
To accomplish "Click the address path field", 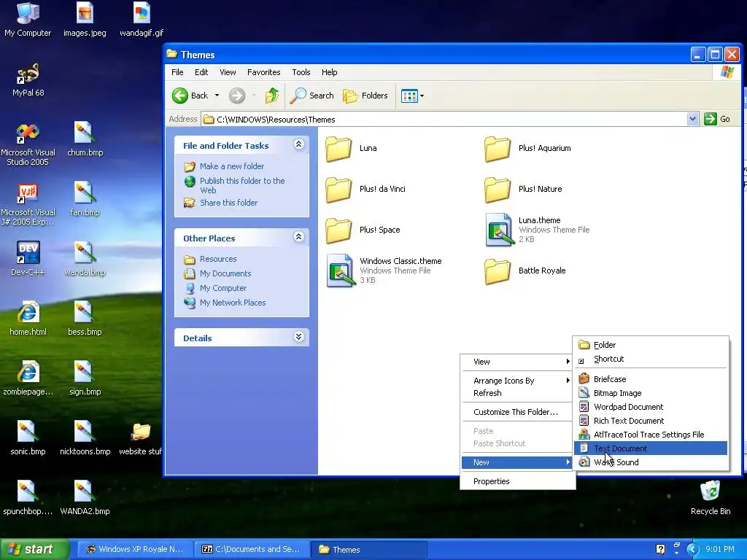I will (444, 120).
